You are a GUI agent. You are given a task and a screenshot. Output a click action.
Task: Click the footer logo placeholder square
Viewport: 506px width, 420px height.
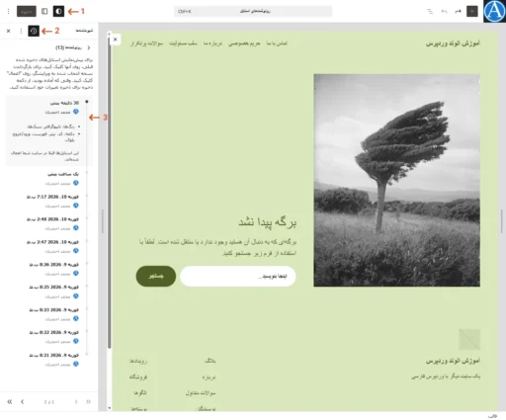pos(469,339)
